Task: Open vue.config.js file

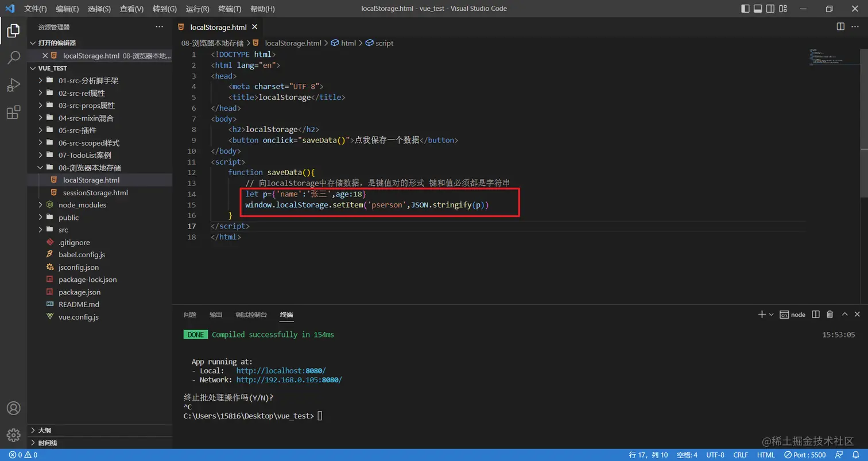Action: click(100, 317)
